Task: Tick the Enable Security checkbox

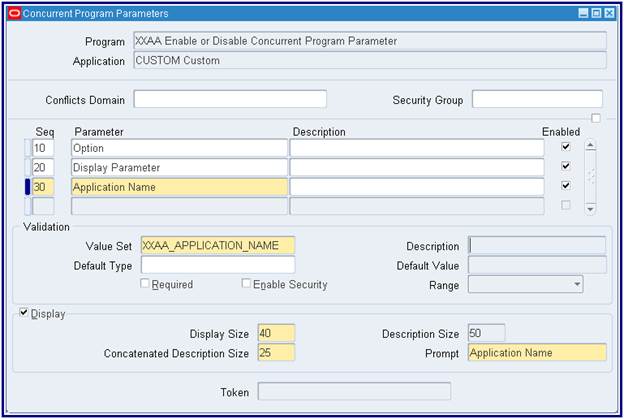Action: (246, 283)
